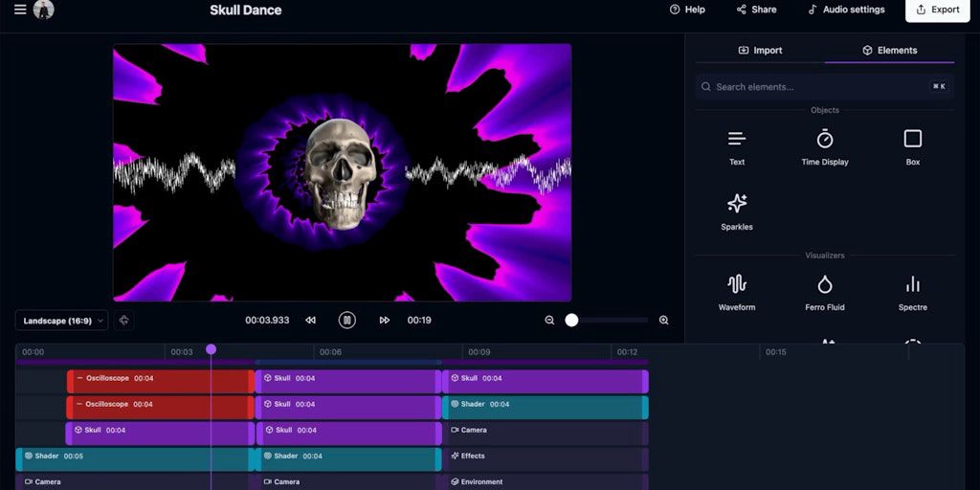Choose the Ferro Fluid visualizer
Screen dimensions: 980x490
tap(824, 292)
